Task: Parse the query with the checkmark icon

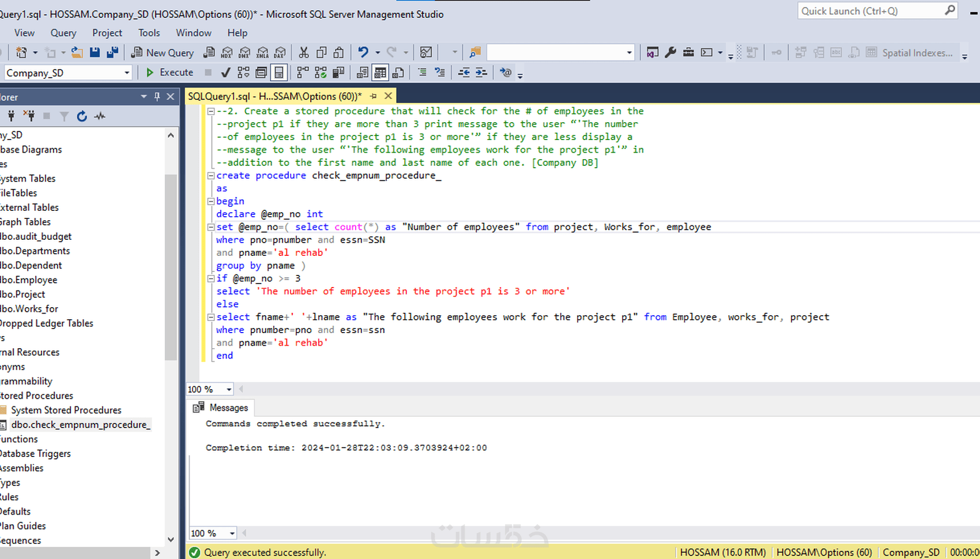Action: pyautogui.click(x=225, y=72)
